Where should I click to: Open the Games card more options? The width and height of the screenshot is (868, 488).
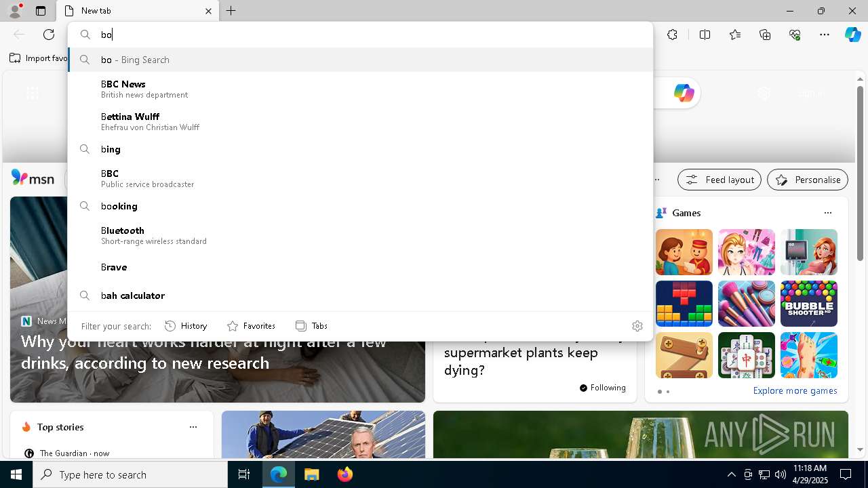[x=828, y=213]
